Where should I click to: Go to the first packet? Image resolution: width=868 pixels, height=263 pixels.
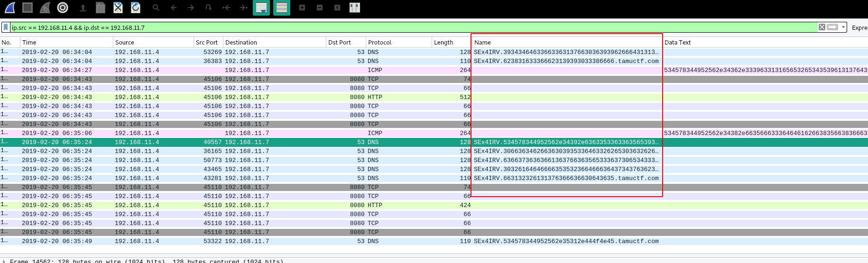tap(226, 8)
